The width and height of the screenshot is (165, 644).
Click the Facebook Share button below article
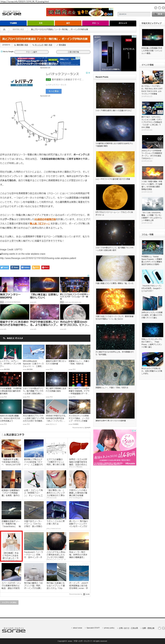click(x=15, y=267)
